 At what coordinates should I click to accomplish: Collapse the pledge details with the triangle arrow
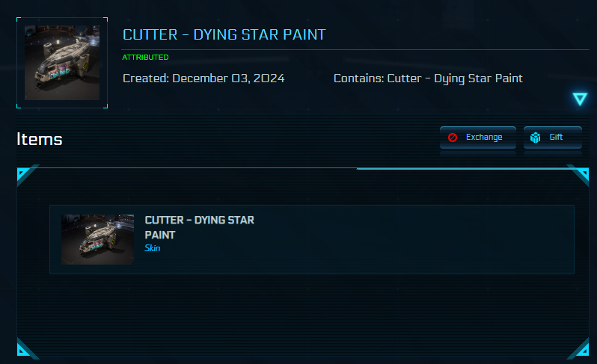click(580, 99)
